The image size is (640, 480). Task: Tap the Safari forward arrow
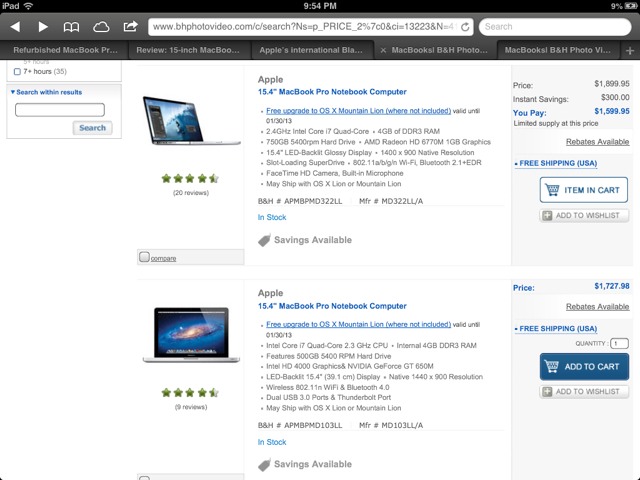pyautogui.click(x=43, y=27)
